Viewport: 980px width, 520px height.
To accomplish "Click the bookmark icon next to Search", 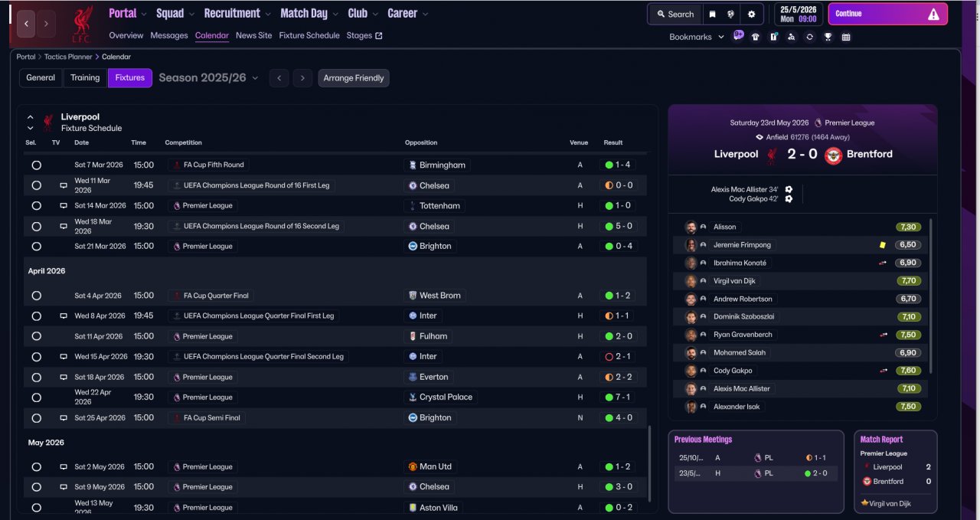I will coord(713,14).
